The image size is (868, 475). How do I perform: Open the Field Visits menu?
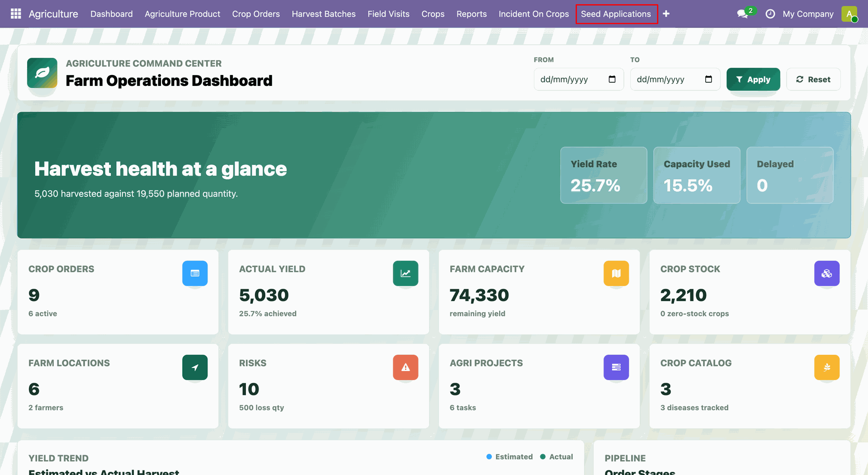[x=388, y=14]
